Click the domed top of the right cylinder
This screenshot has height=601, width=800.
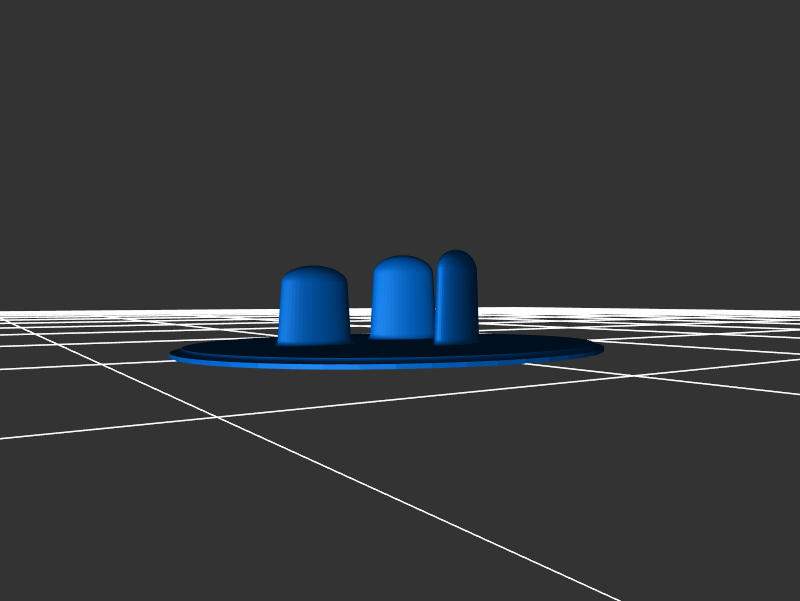click(x=457, y=258)
